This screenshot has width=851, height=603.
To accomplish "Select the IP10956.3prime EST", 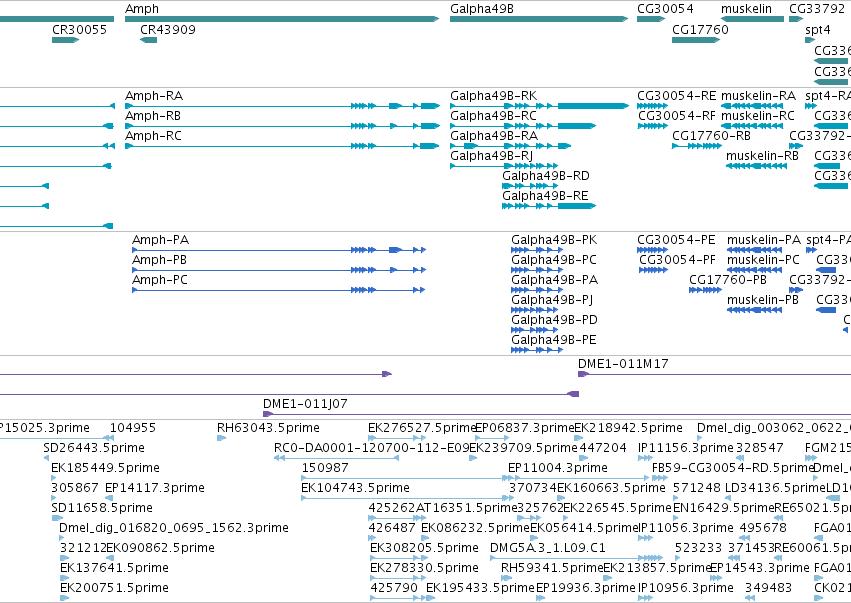I will point(645,598).
